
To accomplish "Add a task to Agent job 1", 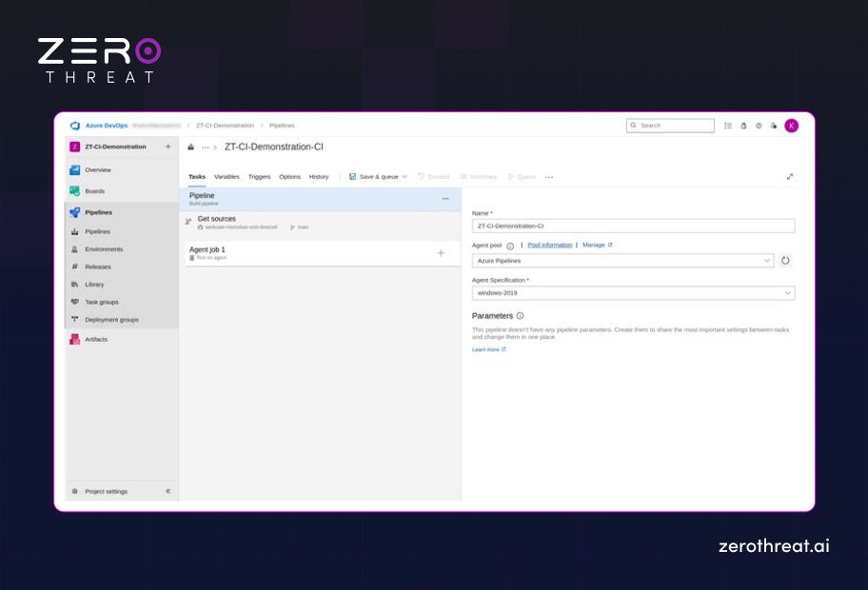I will (441, 253).
